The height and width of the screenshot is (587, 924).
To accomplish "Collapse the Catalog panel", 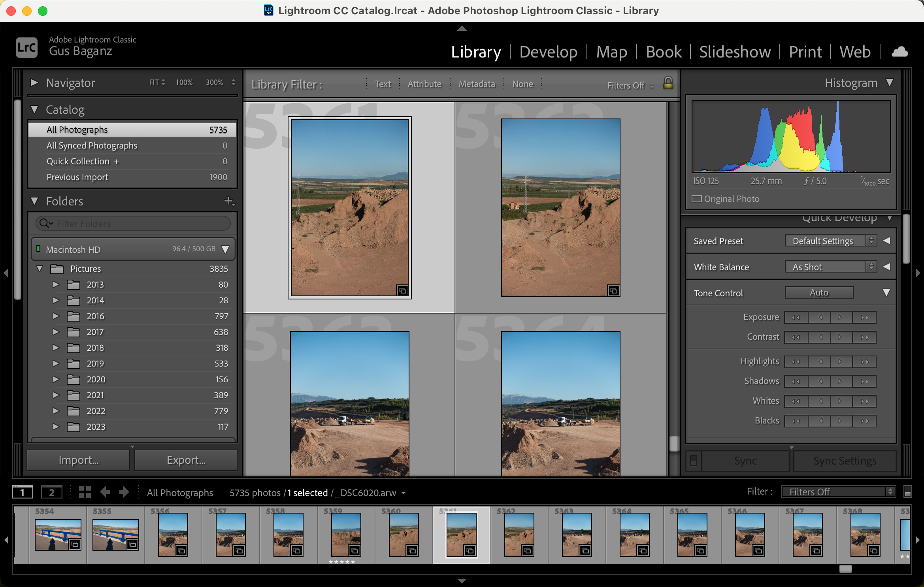I will pos(35,109).
